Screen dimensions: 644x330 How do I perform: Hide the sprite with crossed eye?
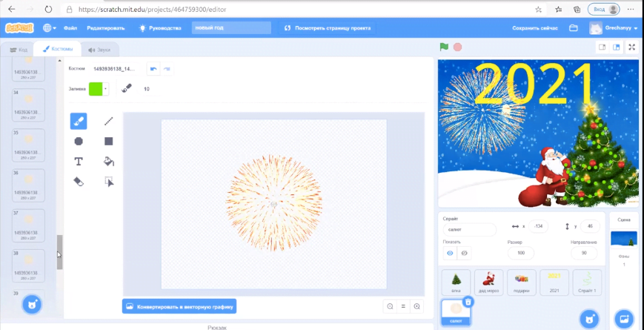(465, 253)
